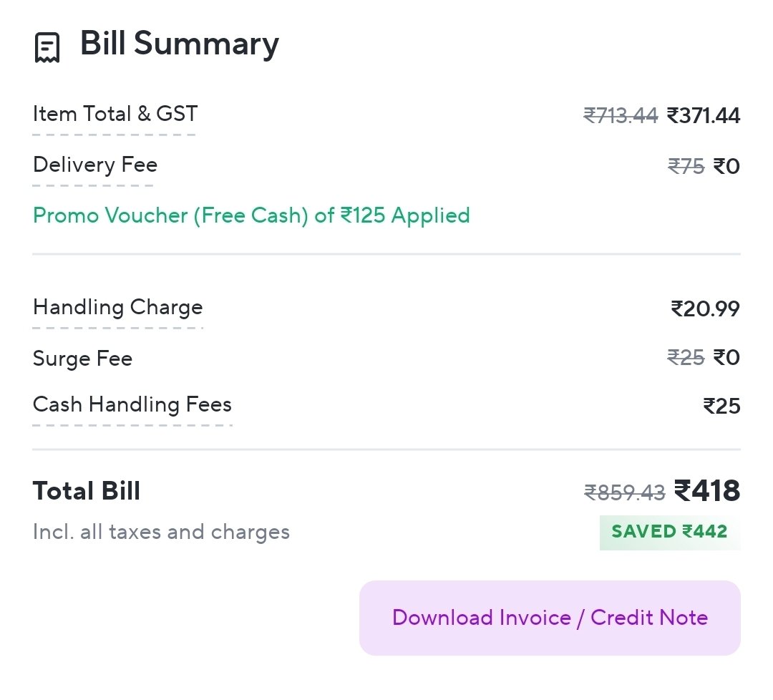The height and width of the screenshot is (700, 773).
Task: Click the receipt icon beside Bill Summary
Action: 47,47
